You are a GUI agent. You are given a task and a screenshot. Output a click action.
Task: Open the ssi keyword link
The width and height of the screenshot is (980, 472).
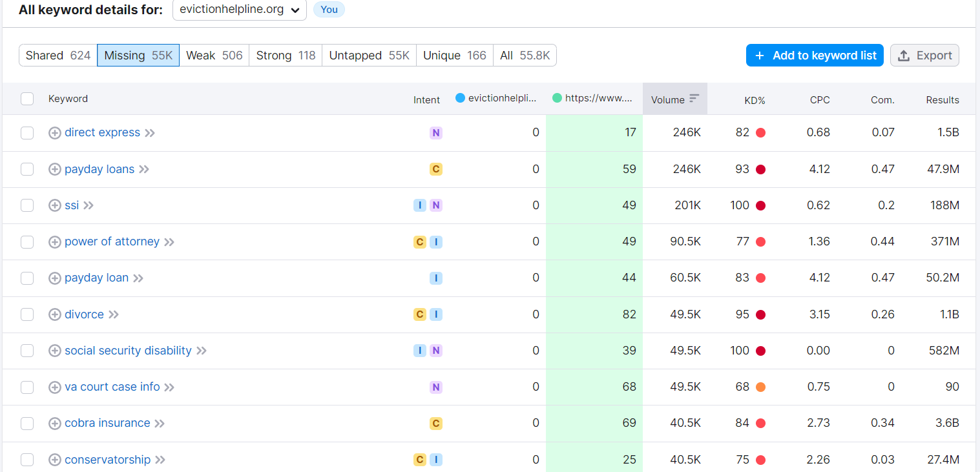pos(72,205)
